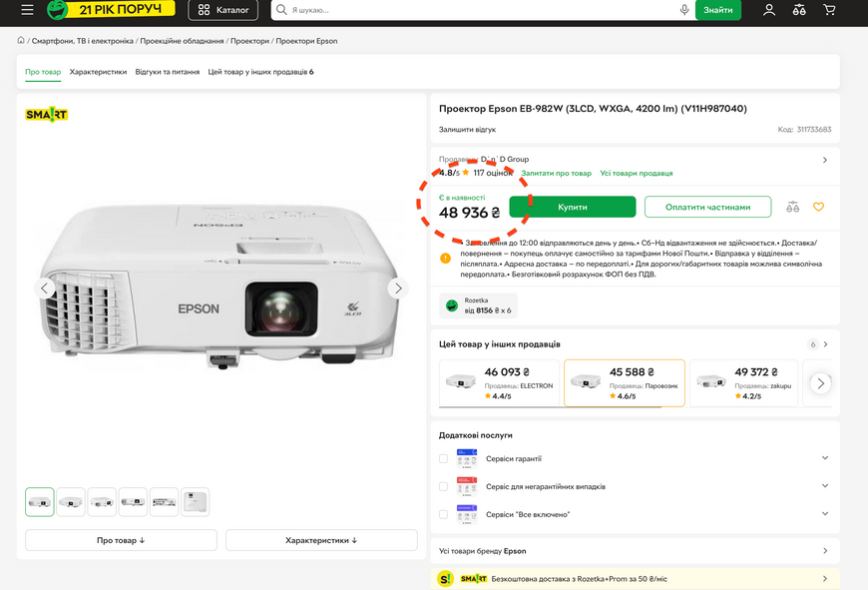
Task: Switch to 'Відгуки та питання' tab
Action: coord(168,72)
